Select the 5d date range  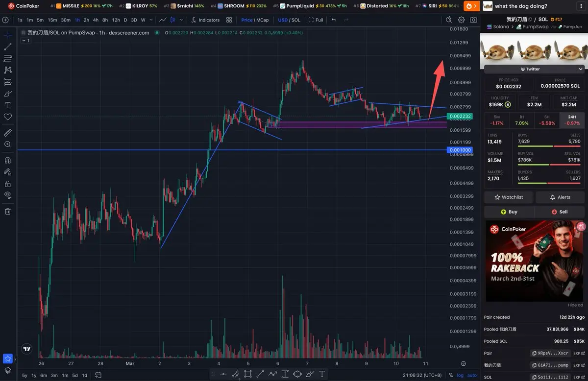[75, 375]
